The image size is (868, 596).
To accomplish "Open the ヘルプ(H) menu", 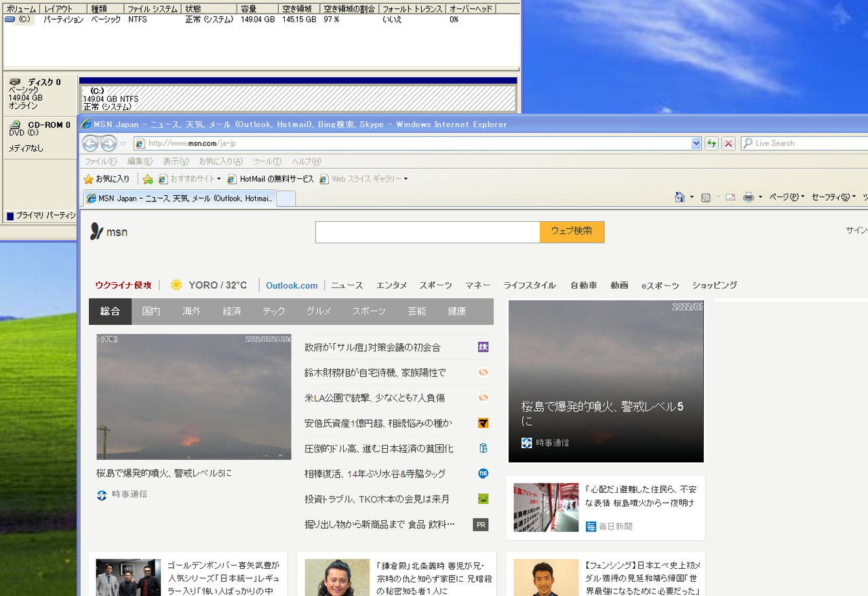I will pos(307,161).
